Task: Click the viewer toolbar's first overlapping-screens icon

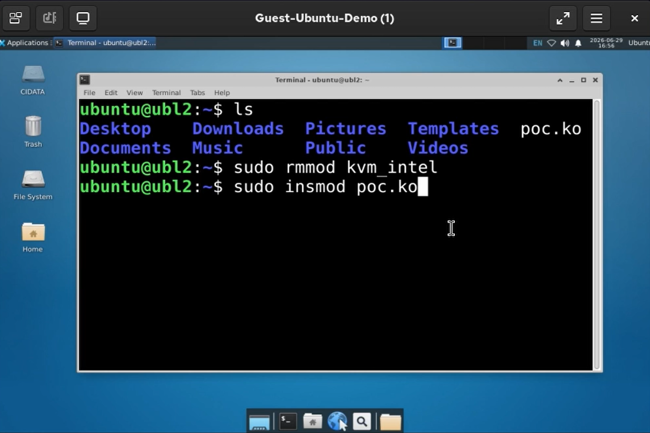Action: coord(16,18)
